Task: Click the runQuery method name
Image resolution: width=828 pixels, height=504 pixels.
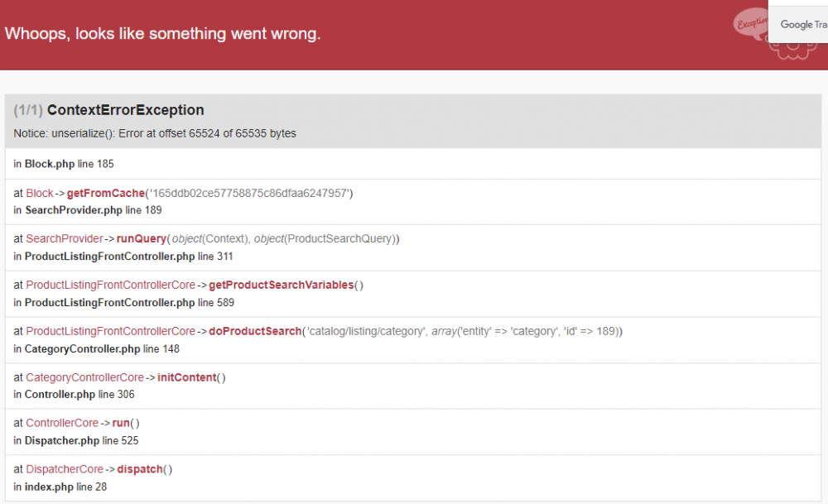Action: [x=142, y=238]
